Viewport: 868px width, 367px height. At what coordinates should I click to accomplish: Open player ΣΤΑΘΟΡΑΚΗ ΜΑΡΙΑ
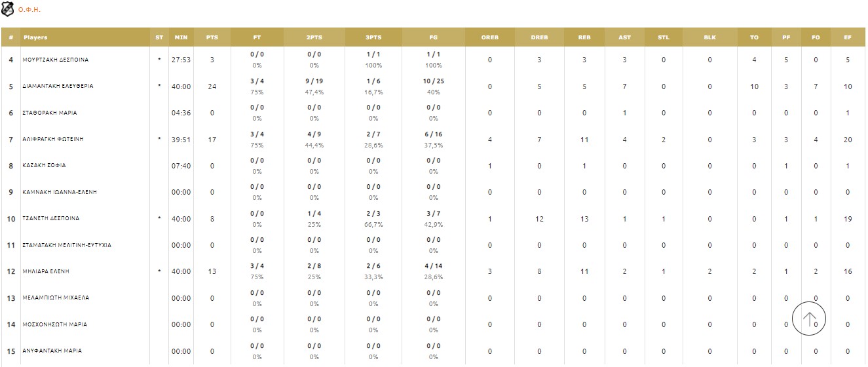tap(50, 113)
